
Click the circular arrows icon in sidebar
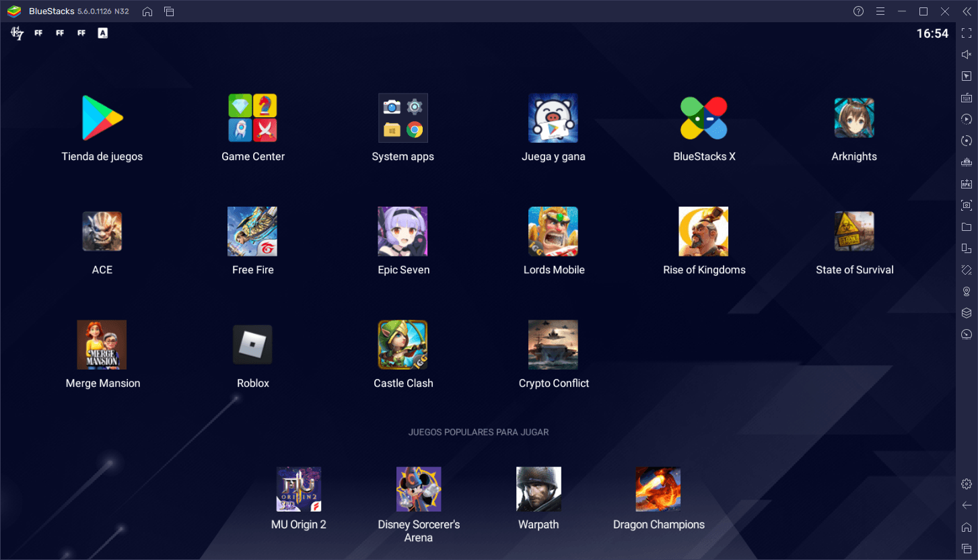[x=967, y=141]
